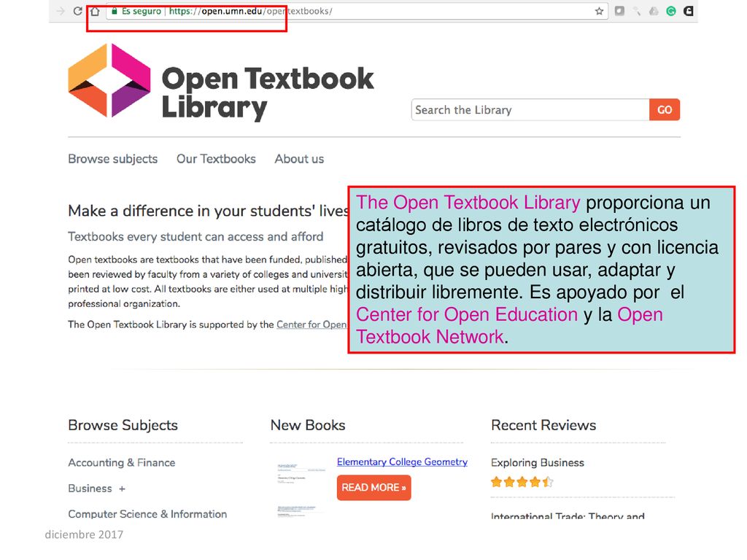
Task: Click the green secure padlock icon
Action: click(x=115, y=11)
